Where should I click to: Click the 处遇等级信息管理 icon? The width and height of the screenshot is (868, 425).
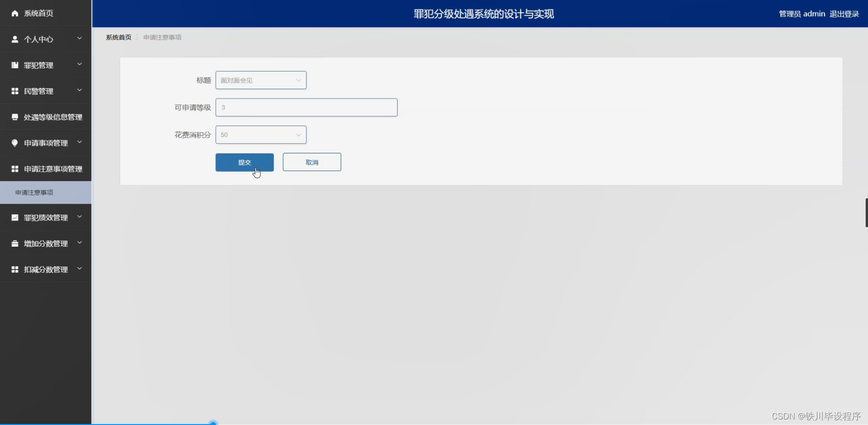(x=14, y=117)
